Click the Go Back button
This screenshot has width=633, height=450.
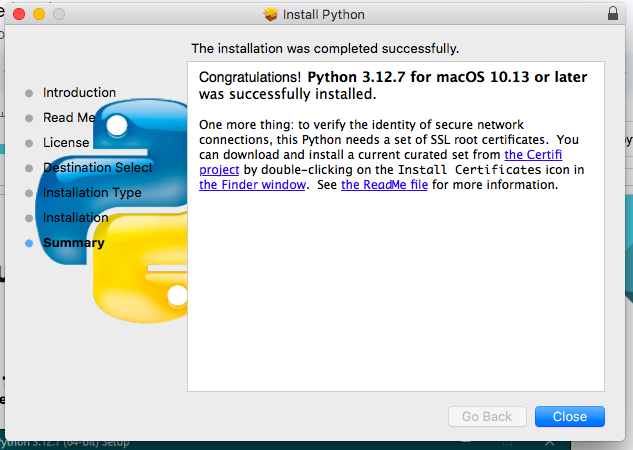[487, 417]
